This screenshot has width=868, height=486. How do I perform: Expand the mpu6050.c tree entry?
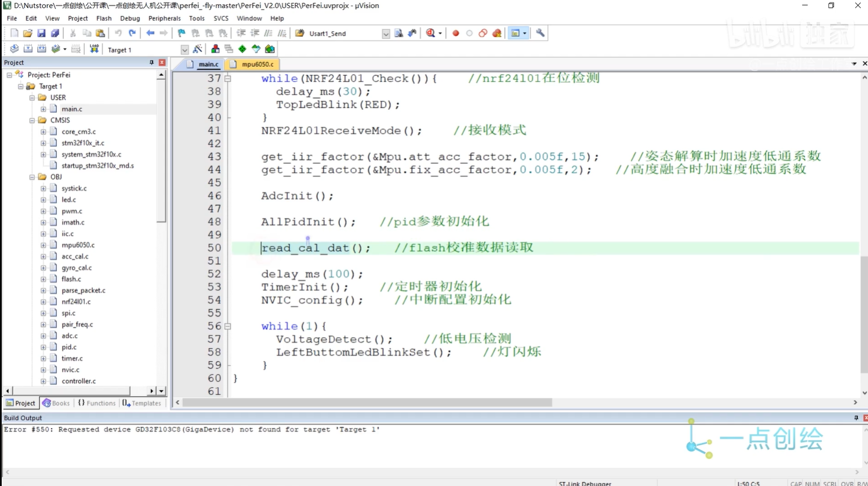[43, 245]
